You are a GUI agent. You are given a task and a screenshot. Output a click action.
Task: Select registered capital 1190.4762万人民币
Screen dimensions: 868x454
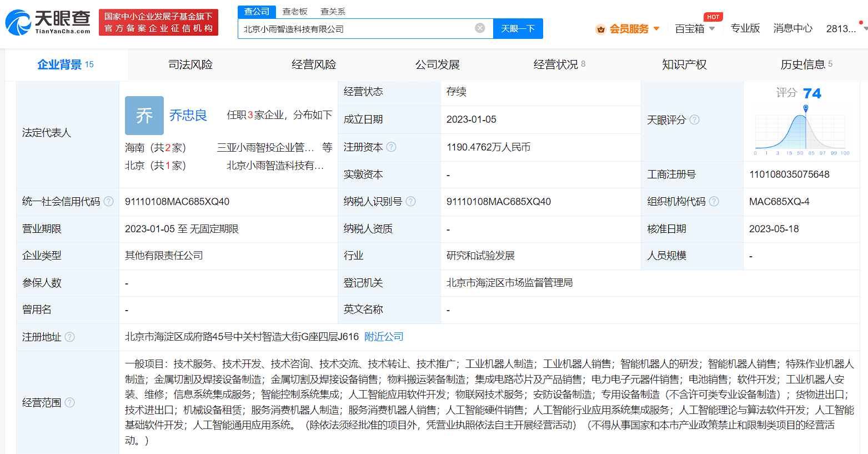(x=488, y=147)
